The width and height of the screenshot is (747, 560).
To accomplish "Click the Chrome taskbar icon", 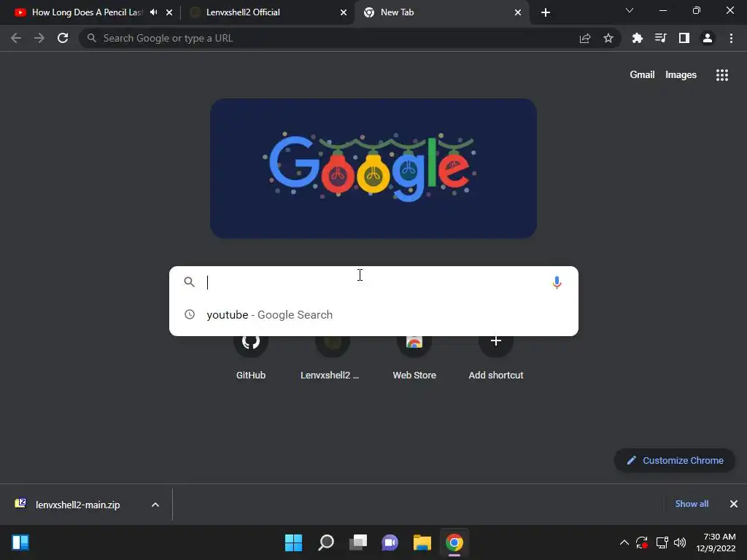I will click(454, 542).
